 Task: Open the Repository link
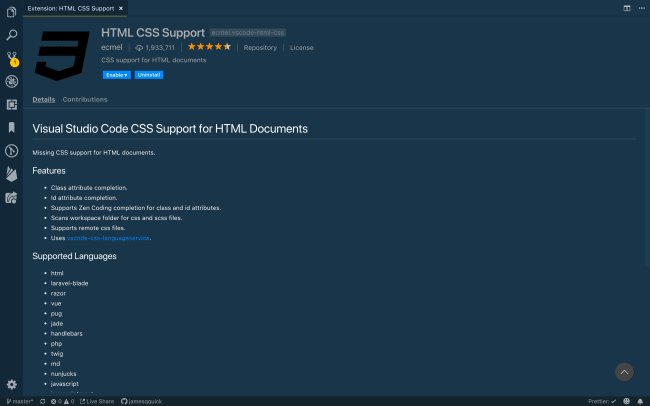pyautogui.click(x=260, y=47)
